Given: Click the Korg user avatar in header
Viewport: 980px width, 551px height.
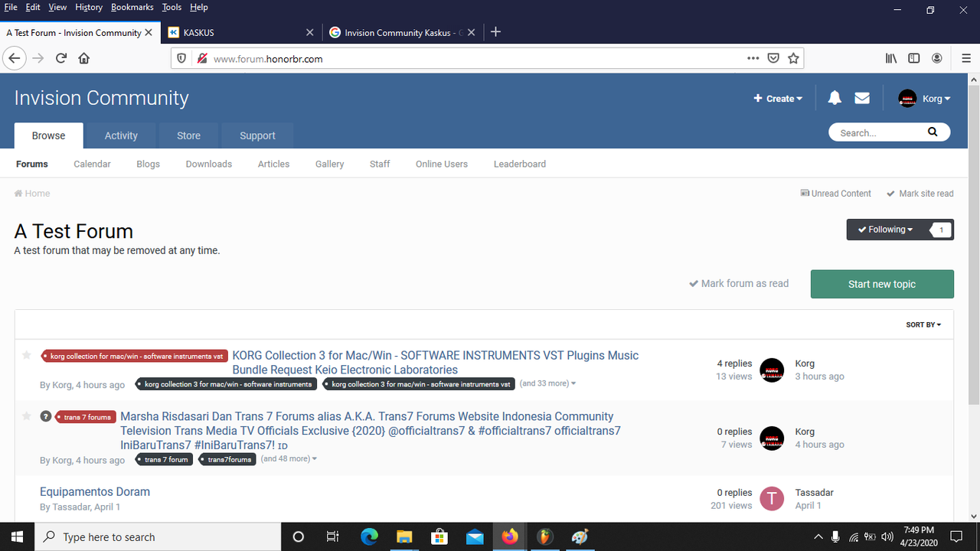Looking at the screenshot, I should pyautogui.click(x=907, y=99).
